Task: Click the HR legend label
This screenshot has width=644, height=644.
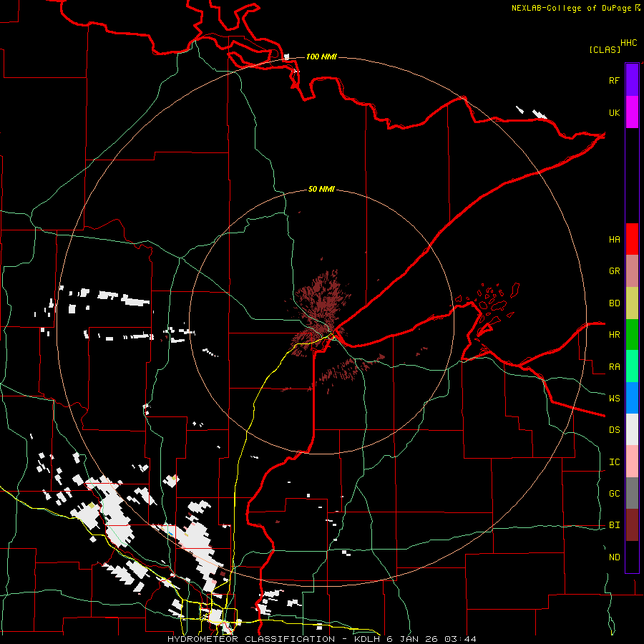Action: [614, 335]
